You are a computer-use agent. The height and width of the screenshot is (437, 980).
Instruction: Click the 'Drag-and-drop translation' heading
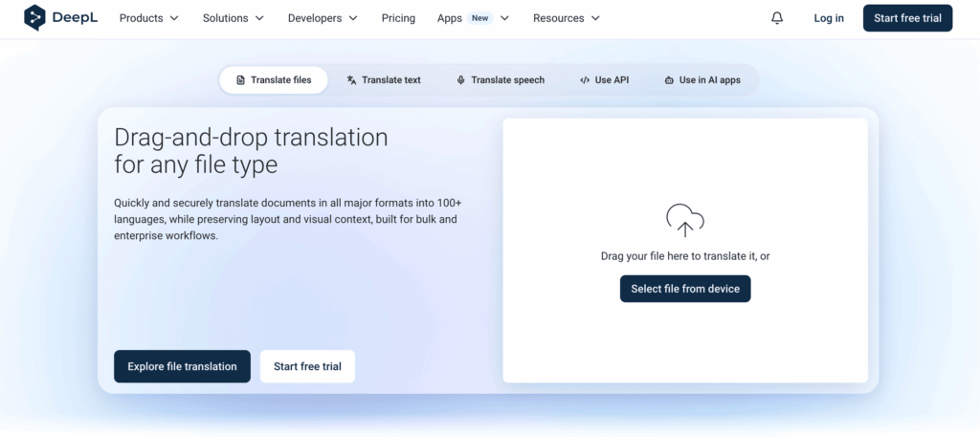pos(252,151)
